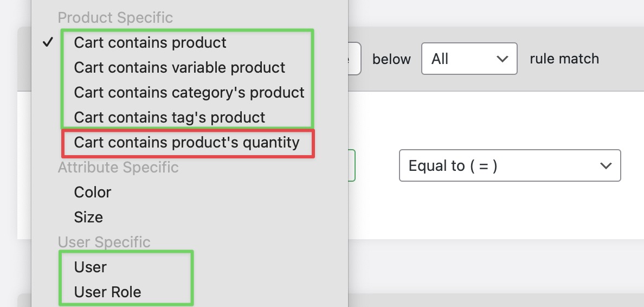Click the Attribute Specific group header
Image resolution: width=644 pixels, height=307 pixels.
tap(118, 168)
